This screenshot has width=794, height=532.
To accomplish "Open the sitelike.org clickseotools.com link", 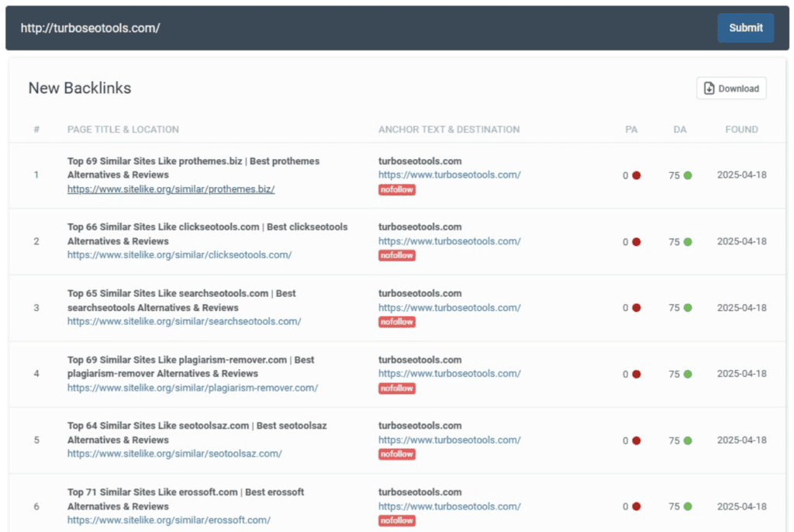I will pos(179,255).
